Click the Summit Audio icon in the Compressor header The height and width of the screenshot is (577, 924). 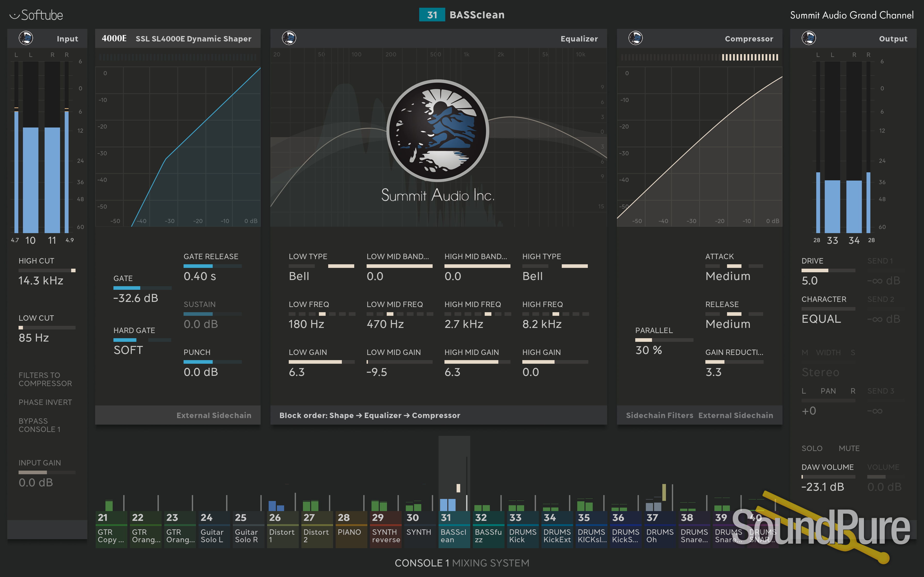[635, 38]
